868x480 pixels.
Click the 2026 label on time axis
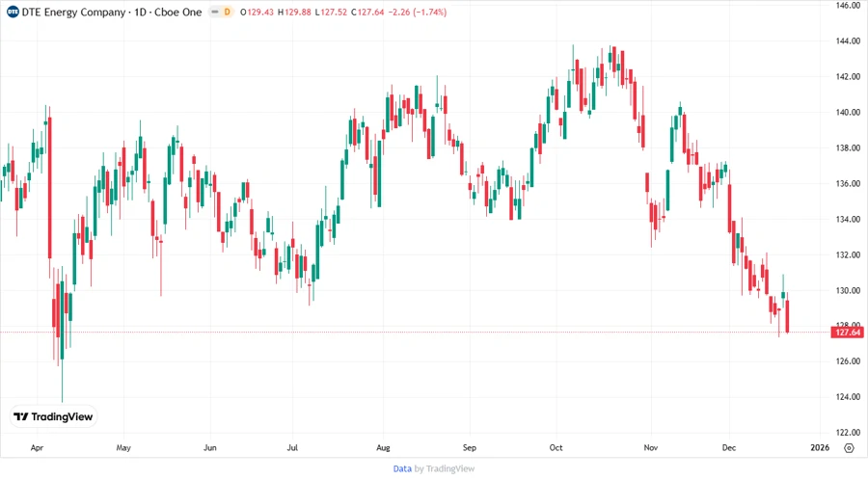[820, 448]
